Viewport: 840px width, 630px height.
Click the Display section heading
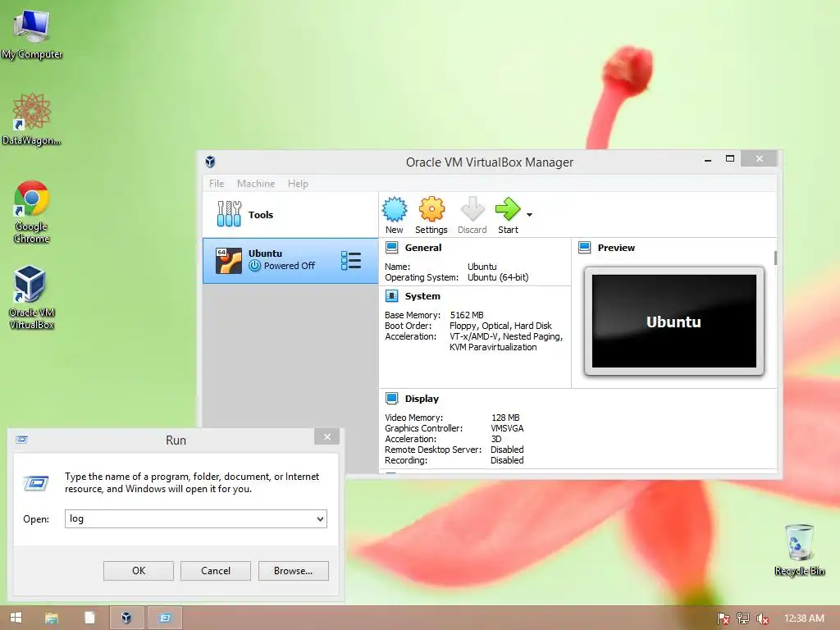click(x=422, y=399)
